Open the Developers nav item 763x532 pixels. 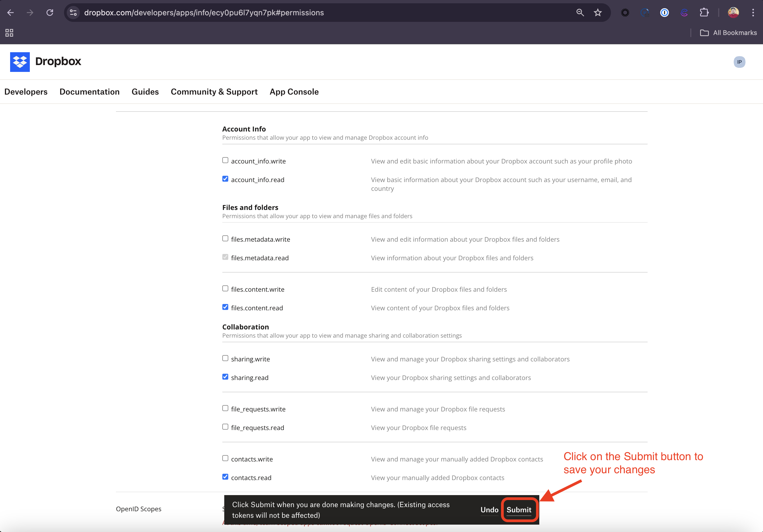pyautogui.click(x=26, y=92)
